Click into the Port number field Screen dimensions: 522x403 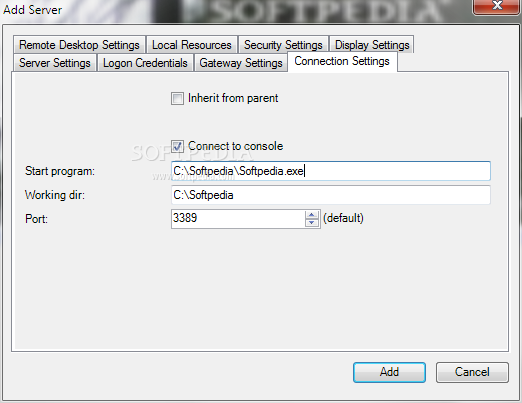click(x=238, y=219)
